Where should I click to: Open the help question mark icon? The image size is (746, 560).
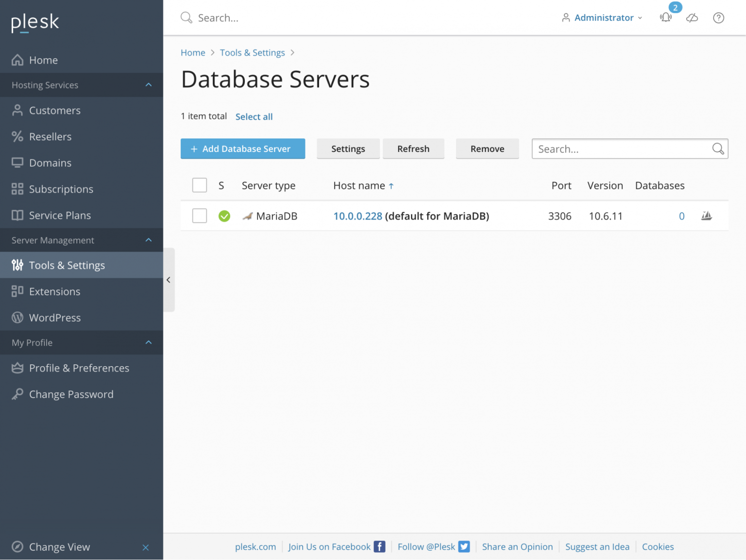click(718, 17)
